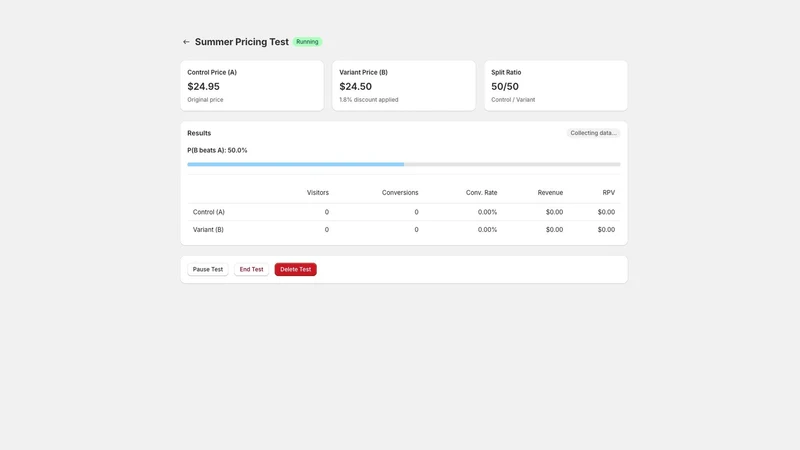Click the $24.50 variant price value
This screenshot has width=800, height=450.
coord(356,87)
